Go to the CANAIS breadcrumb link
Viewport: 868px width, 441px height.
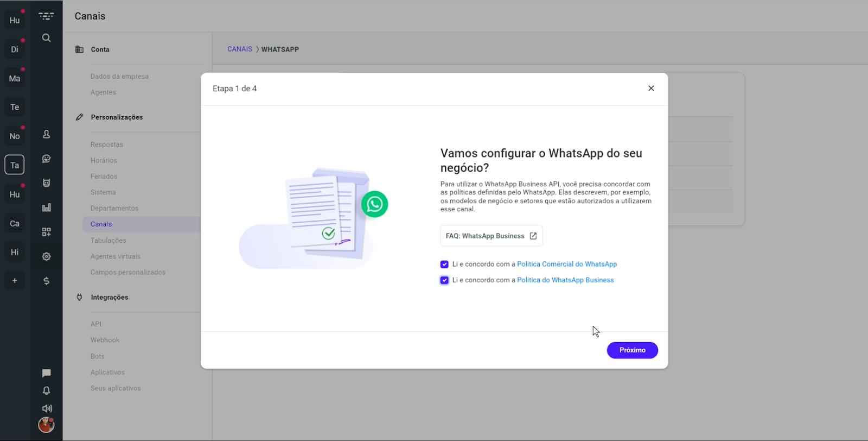pyautogui.click(x=240, y=49)
